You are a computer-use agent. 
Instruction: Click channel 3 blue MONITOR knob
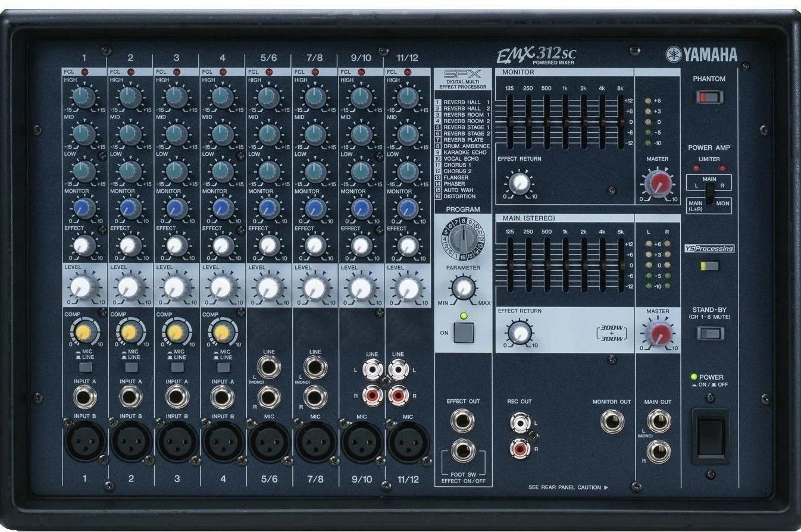(175, 208)
